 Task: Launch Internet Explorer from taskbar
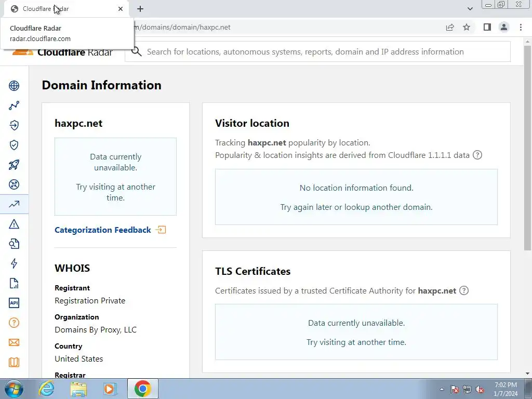(x=46, y=389)
